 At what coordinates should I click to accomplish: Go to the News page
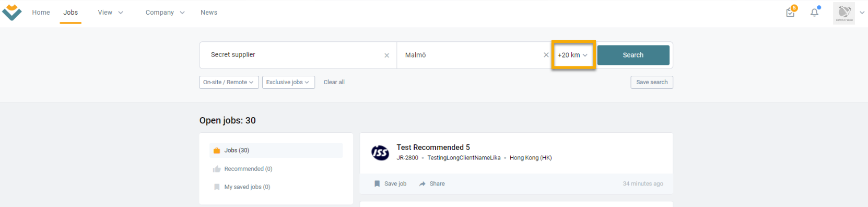pyautogui.click(x=209, y=13)
